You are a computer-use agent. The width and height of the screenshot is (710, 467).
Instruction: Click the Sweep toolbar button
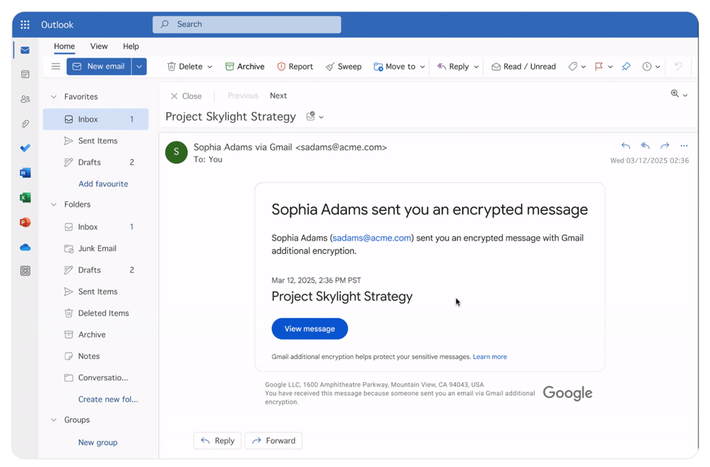tap(343, 67)
